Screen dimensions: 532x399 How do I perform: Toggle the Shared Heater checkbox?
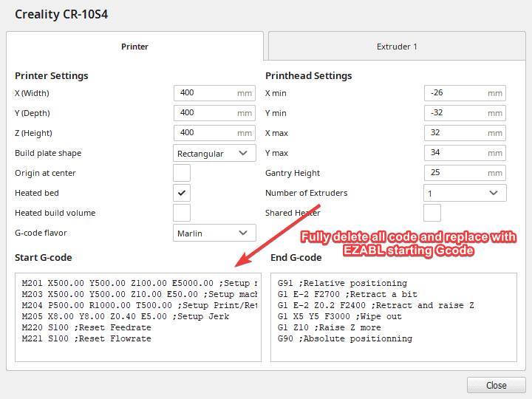click(x=432, y=213)
